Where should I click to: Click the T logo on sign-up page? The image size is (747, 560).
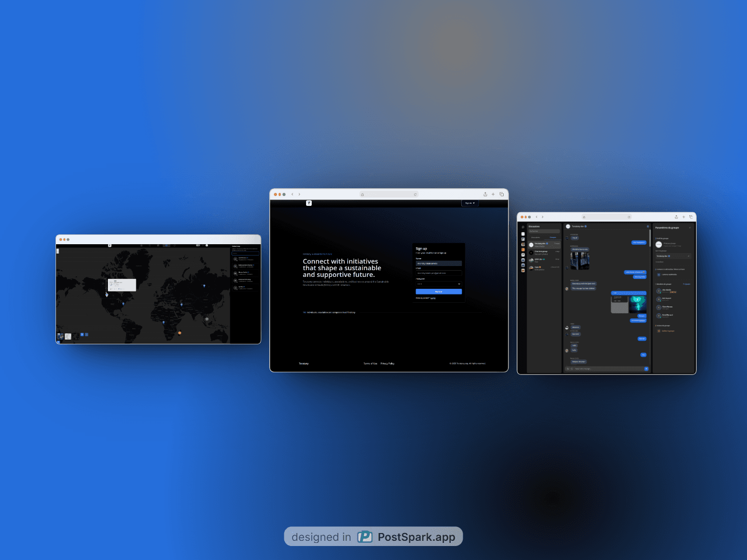tap(309, 203)
